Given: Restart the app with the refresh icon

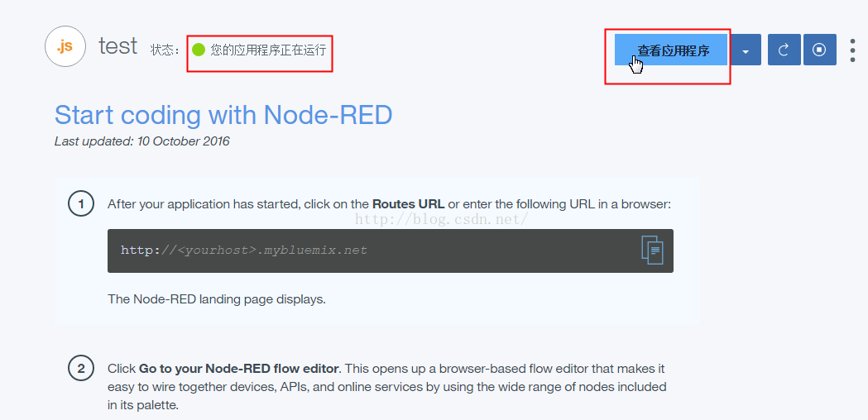Looking at the screenshot, I should [x=784, y=50].
